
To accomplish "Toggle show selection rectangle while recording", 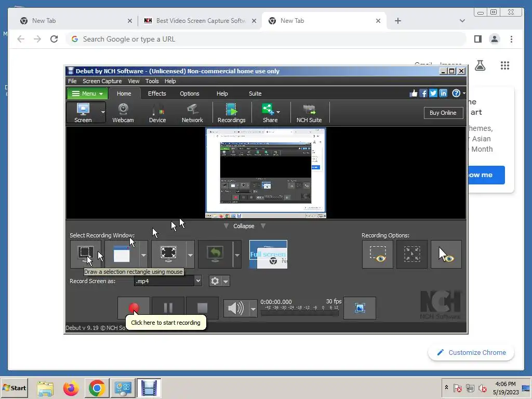I will click(378, 255).
